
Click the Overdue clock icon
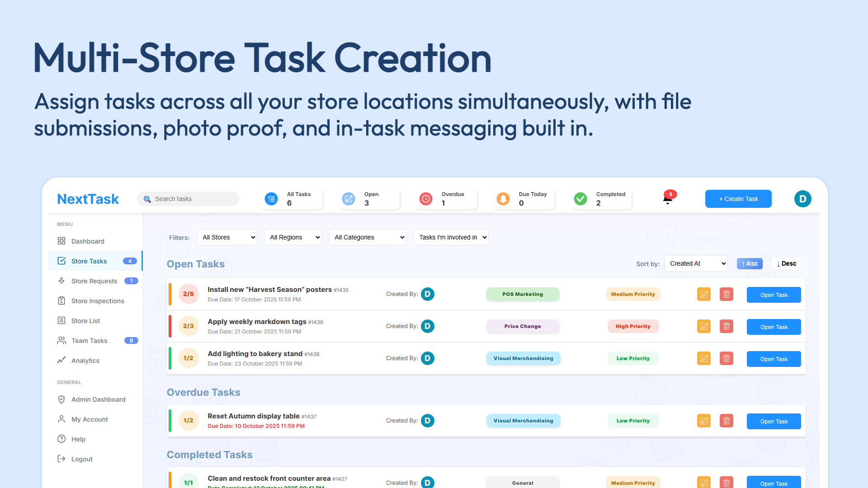click(x=426, y=199)
